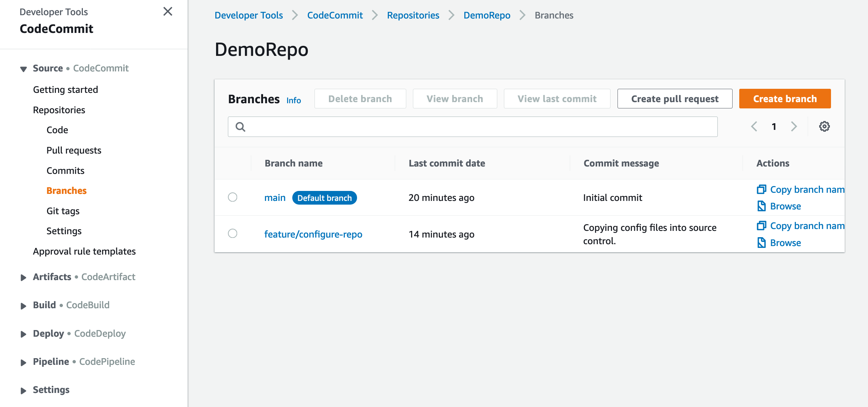The image size is (868, 407).
Task: Select the main branch radio button
Action: [x=232, y=197]
